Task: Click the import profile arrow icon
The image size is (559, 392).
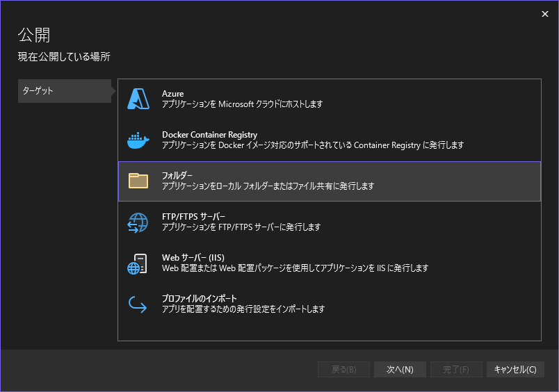Action: [x=138, y=304]
